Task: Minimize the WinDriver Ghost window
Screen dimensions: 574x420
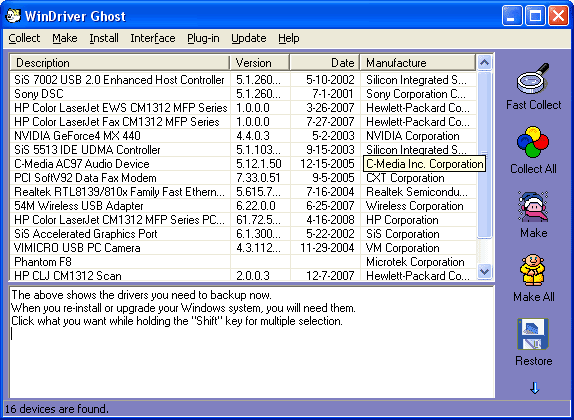Action: click(x=512, y=16)
